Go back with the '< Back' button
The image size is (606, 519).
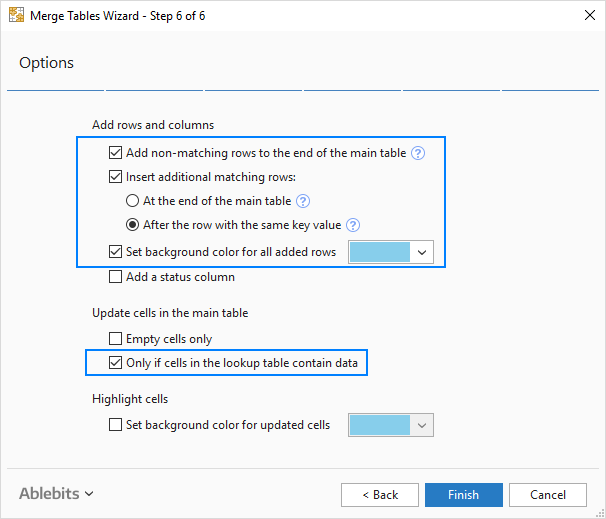pyautogui.click(x=379, y=494)
